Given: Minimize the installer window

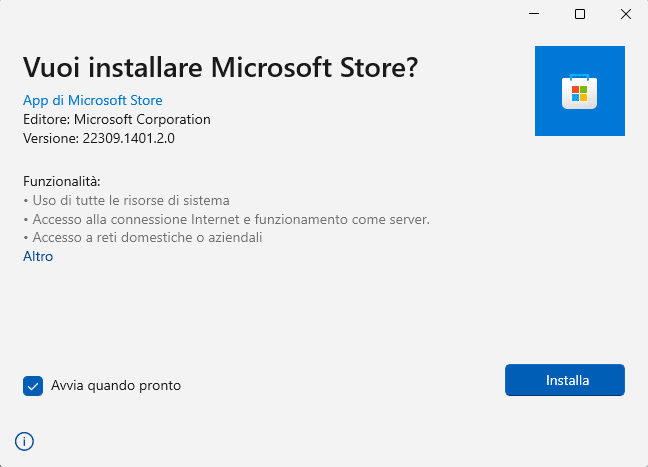Looking at the screenshot, I should point(534,14).
